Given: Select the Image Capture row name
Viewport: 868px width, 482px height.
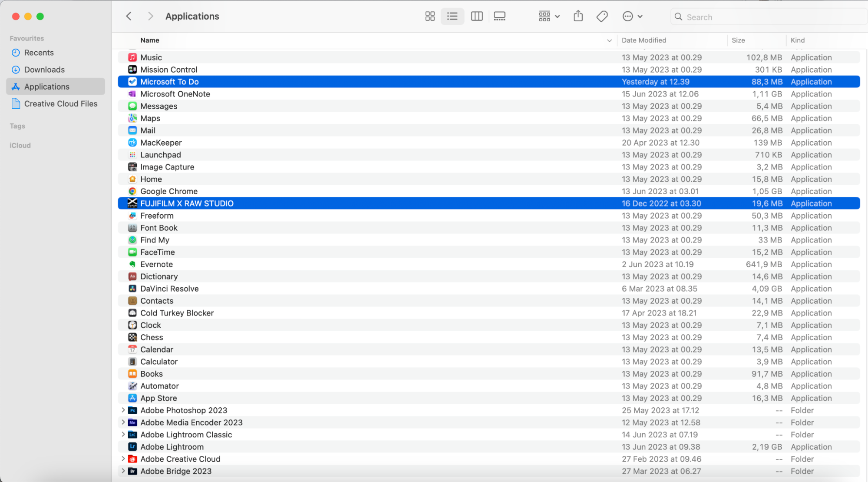Looking at the screenshot, I should click(x=167, y=167).
